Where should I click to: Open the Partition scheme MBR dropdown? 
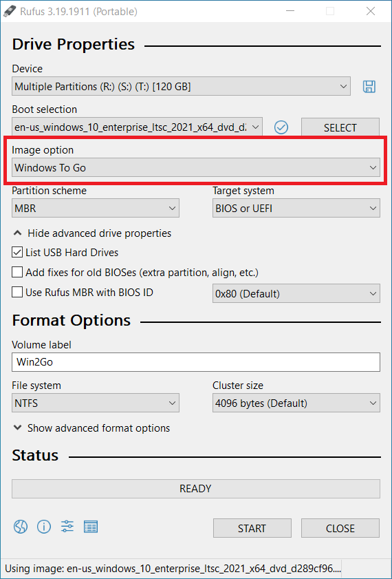(96, 209)
